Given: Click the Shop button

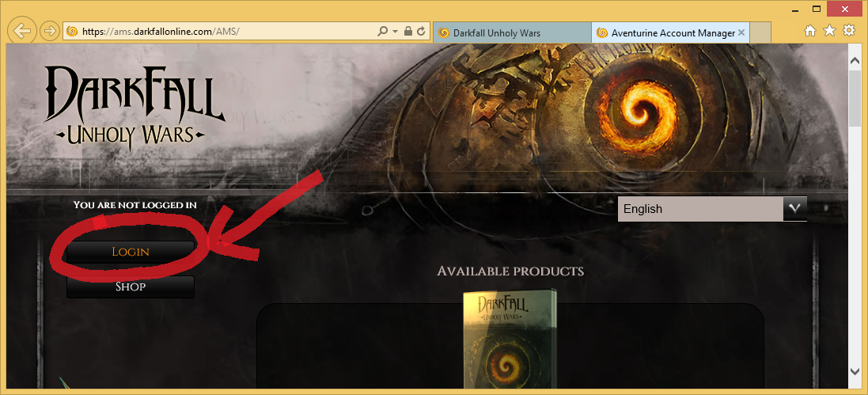Looking at the screenshot, I should click(x=131, y=287).
